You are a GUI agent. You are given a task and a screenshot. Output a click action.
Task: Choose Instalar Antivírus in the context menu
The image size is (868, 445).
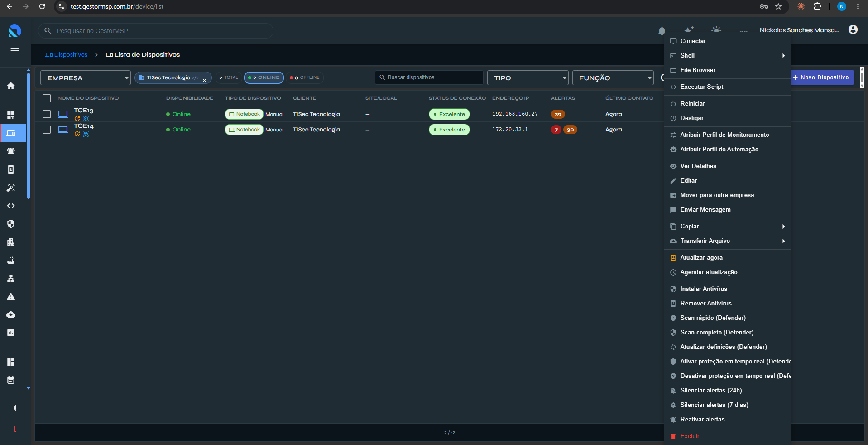728,289
